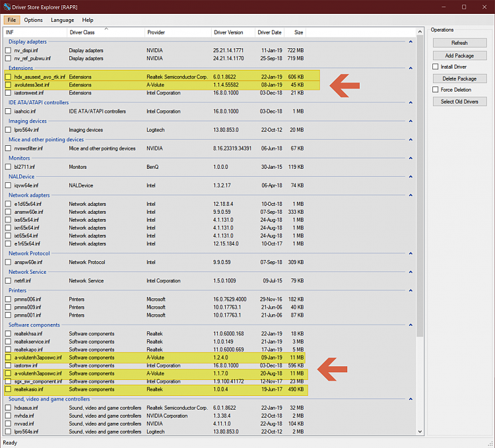Check the hdxasus.inf checkbox
The image size is (495, 448).
tap(8, 408)
